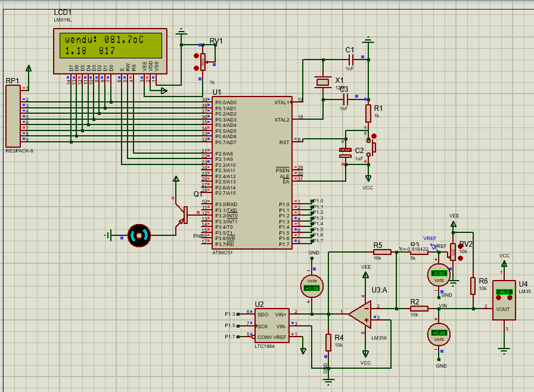This screenshot has width=534, height=392.
Task: Click the VREF voltage probe marker
Action: point(434,247)
